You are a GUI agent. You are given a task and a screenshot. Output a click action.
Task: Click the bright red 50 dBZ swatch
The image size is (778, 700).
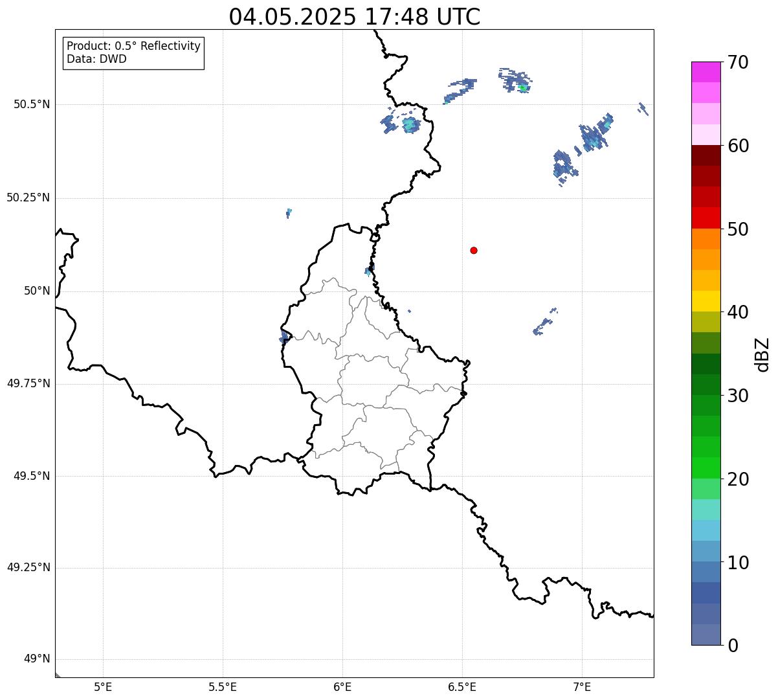(706, 218)
